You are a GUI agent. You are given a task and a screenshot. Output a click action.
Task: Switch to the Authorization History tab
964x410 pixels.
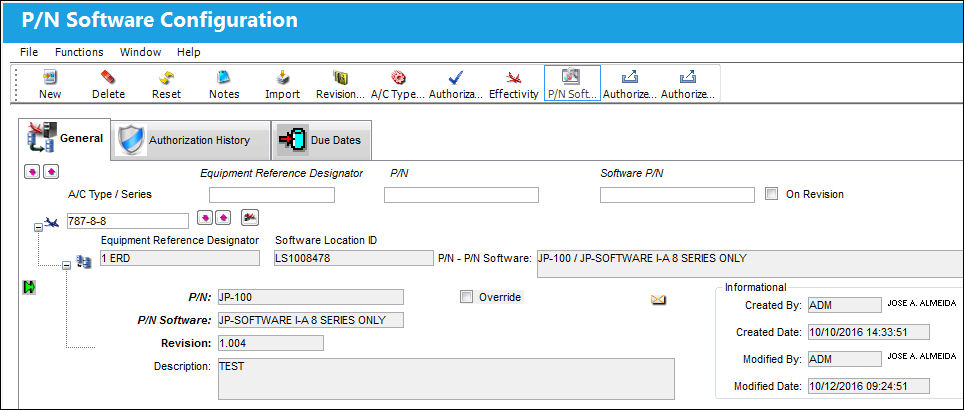191,140
